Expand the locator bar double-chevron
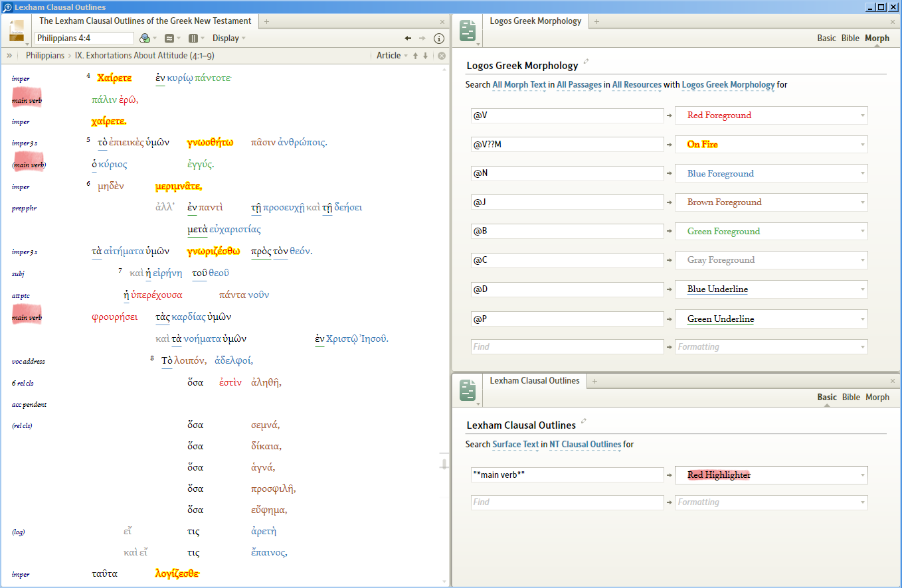Screen dimensions: 902x588 (9, 56)
